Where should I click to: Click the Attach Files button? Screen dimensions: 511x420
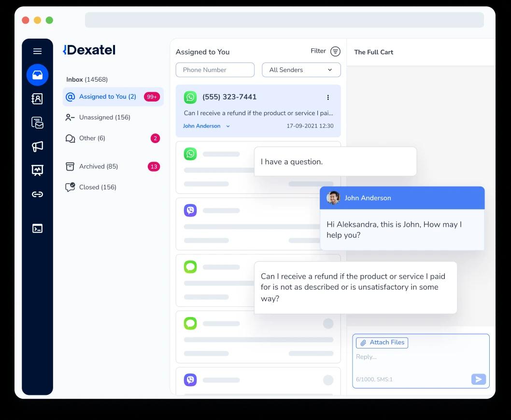coord(382,343)
